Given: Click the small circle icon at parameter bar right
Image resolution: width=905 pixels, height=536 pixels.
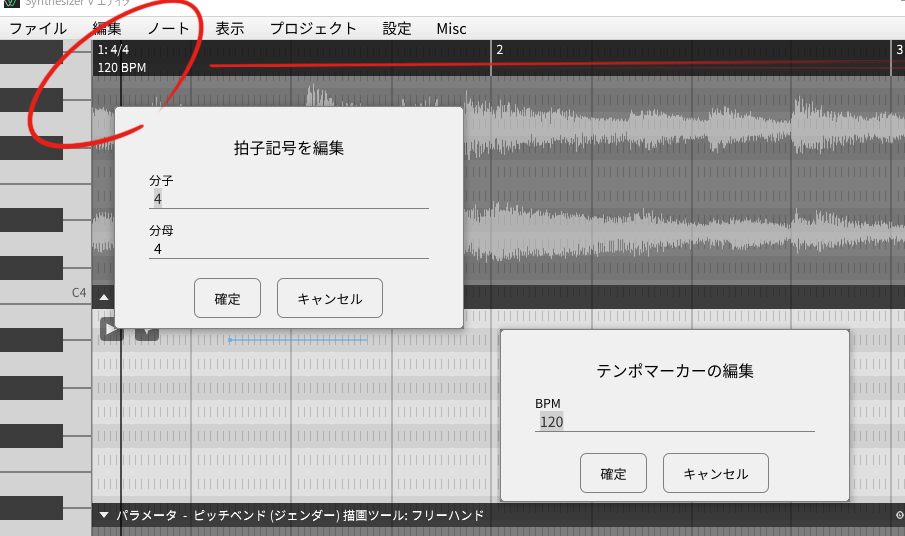Looking at the screenshot, I should 899,515.
